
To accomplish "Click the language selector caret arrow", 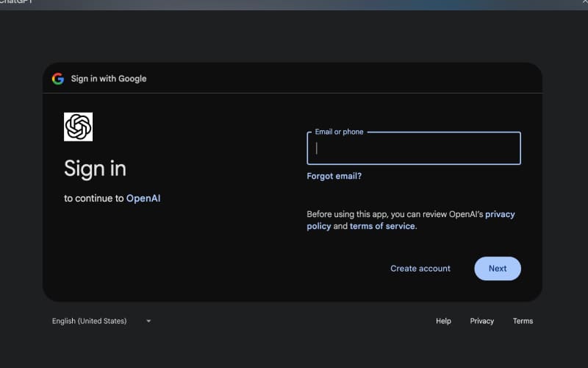I will 148,321.
